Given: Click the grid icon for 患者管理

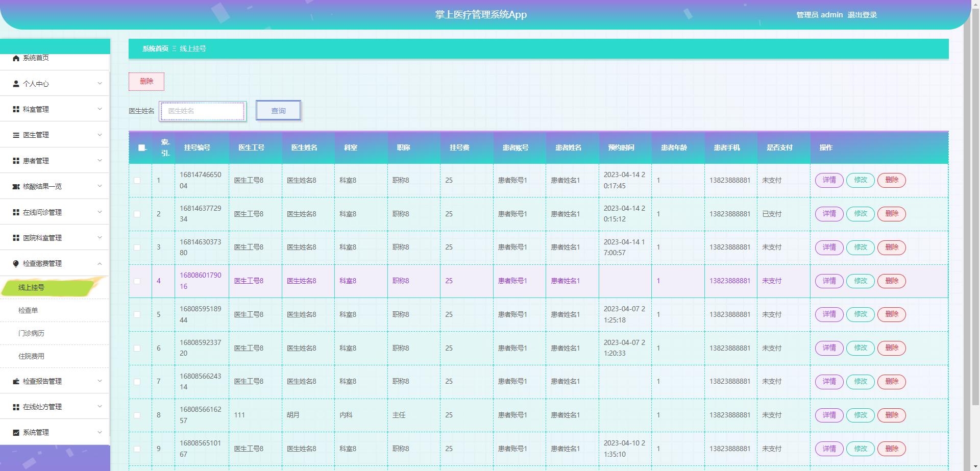Looking at the screenshot, I should [16, 161].
